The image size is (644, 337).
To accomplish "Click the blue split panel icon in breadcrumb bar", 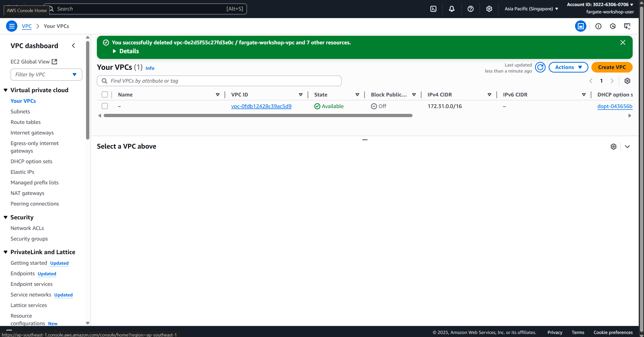I will [581, 26].
